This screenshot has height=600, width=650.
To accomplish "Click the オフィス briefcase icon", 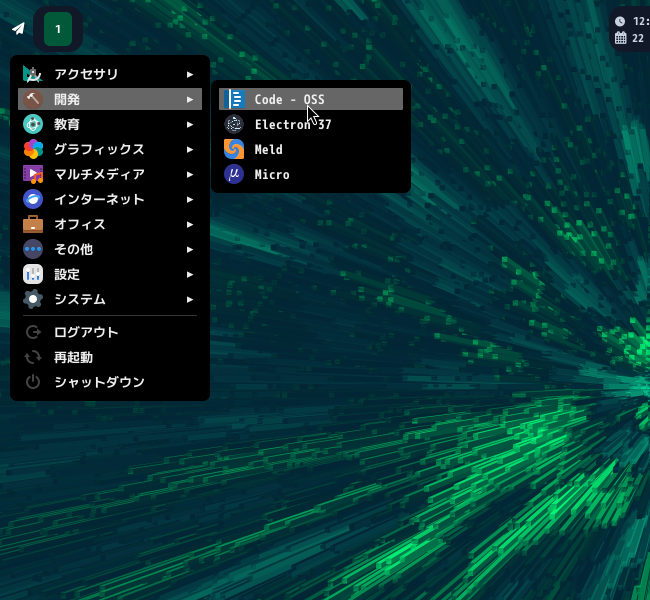I will point(33,224).
